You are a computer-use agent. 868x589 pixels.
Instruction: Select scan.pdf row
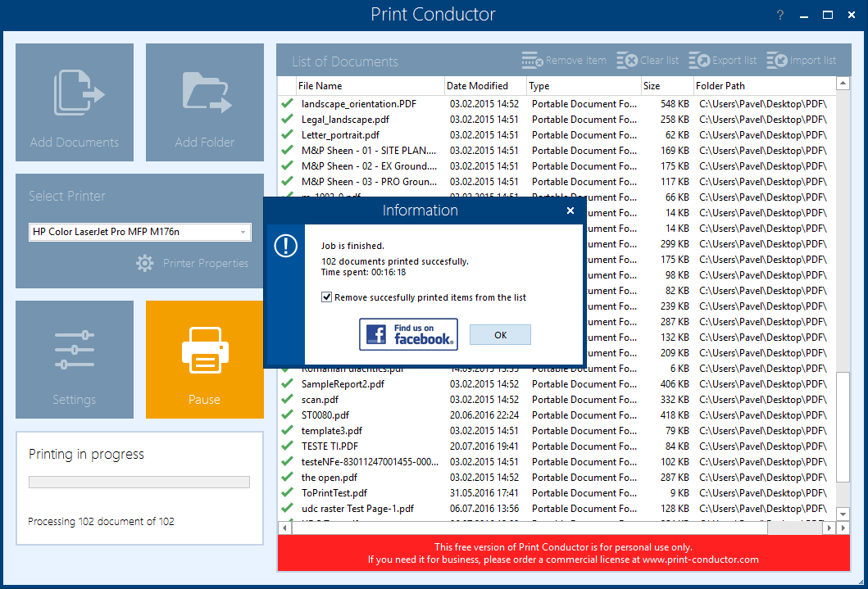tap(556, 399)
